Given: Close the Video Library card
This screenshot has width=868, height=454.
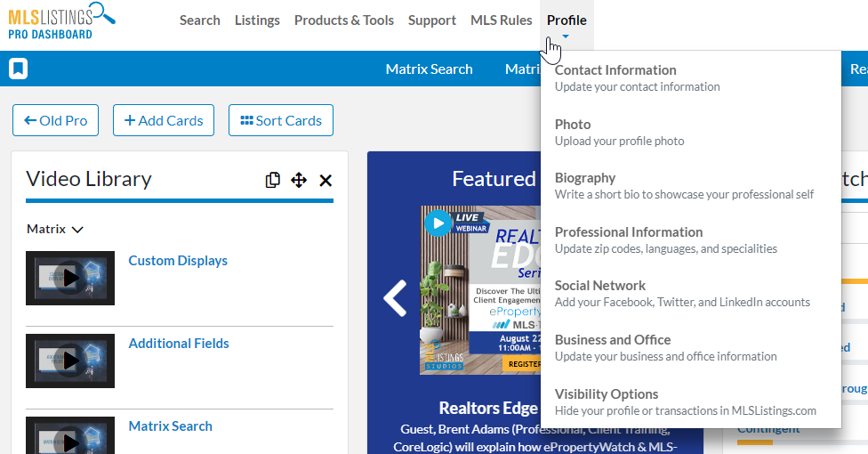Looking at the screenshot, I should point(325,180).
